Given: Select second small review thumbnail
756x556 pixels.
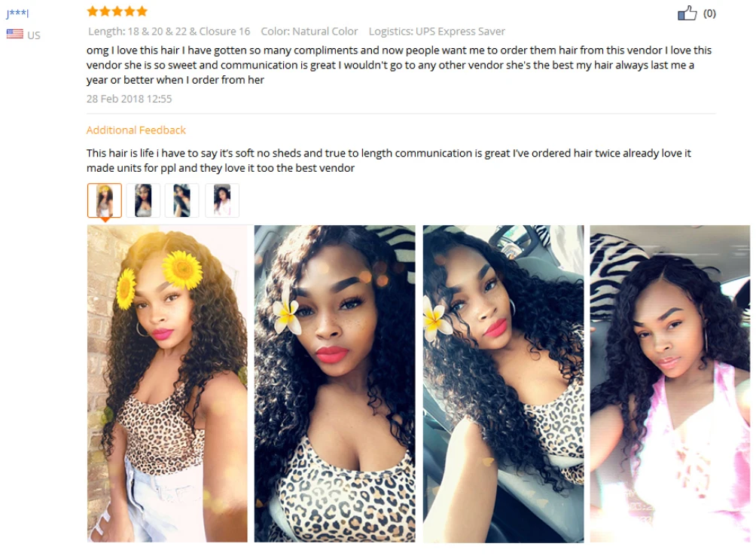Looking at the screenshot, I should (x=143, y=200).
